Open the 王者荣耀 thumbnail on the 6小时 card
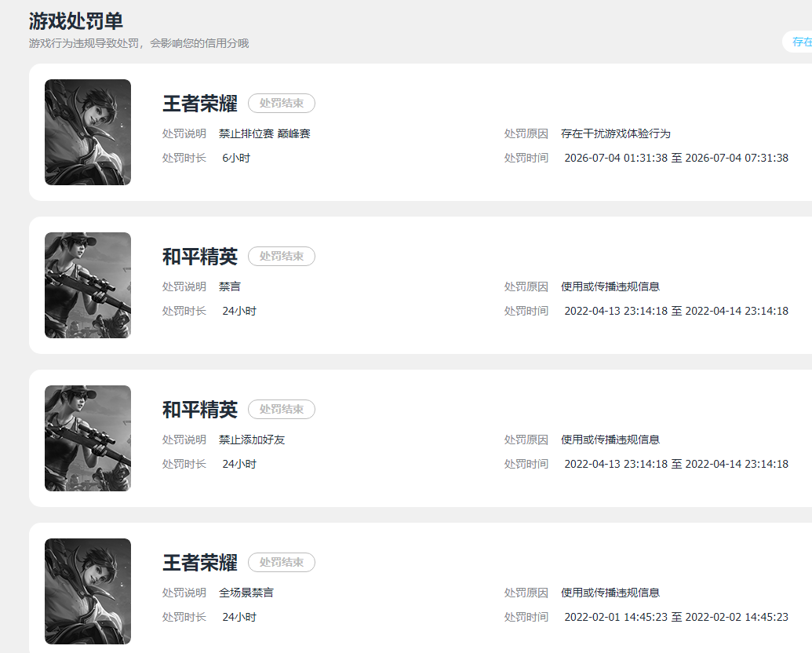The width and height of the screenshot is (812, 653). (88, 132)
